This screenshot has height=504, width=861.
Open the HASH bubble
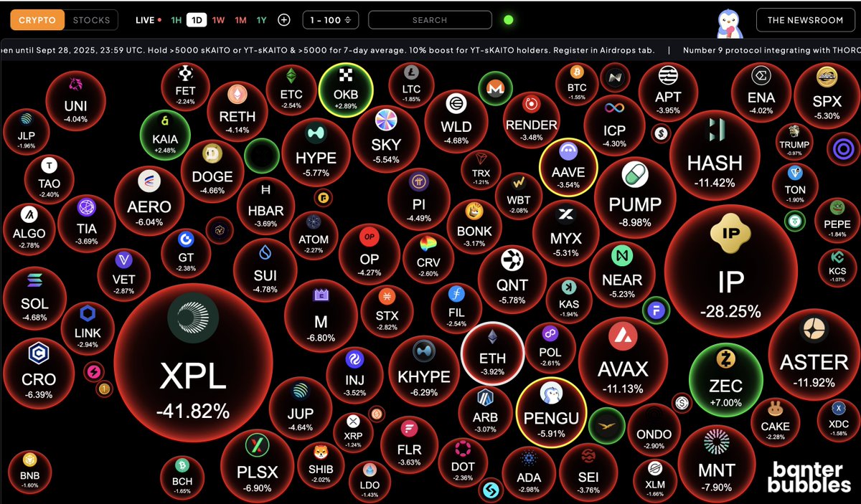(715, 154)
